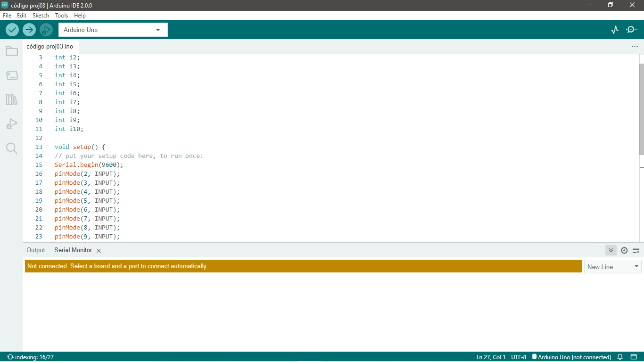Open the Serial Plotter icon

pos(614,30)
